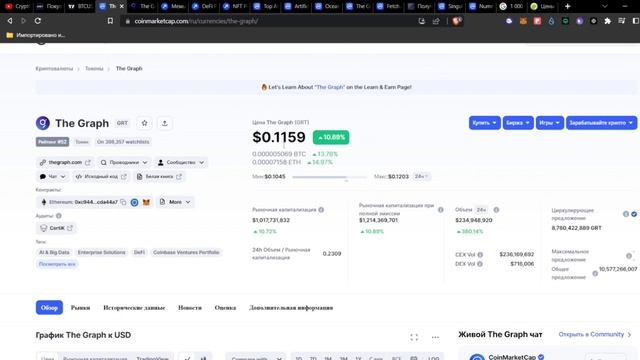This screenshot has height=360, width=640.
Task: Click Coinbase Ventures Portfolio tag
Action: [x=186, y=253]
